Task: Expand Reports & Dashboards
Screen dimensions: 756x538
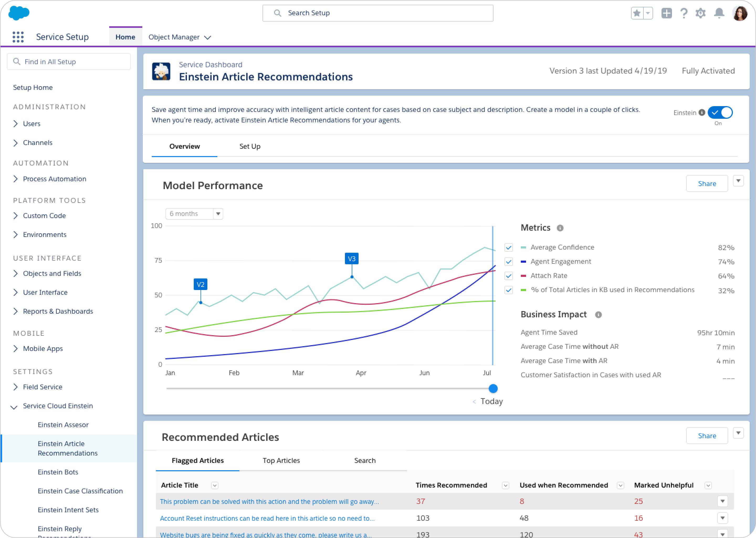Action: click(x=15, y=311)
